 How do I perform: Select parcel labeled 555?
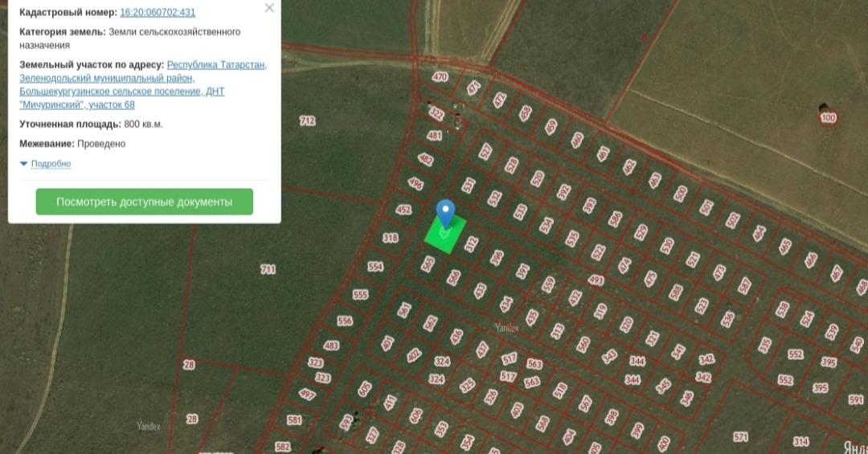[360, 295]
